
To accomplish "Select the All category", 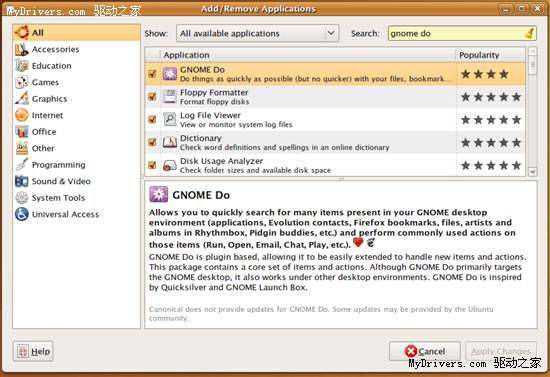I will [x=76, y=33].
